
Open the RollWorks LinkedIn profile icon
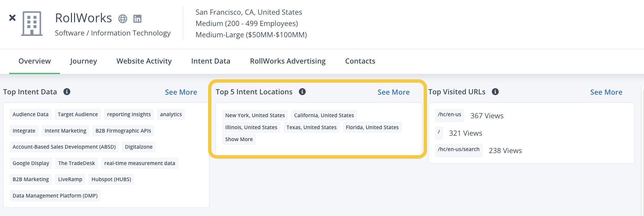(x=137, y=19)
